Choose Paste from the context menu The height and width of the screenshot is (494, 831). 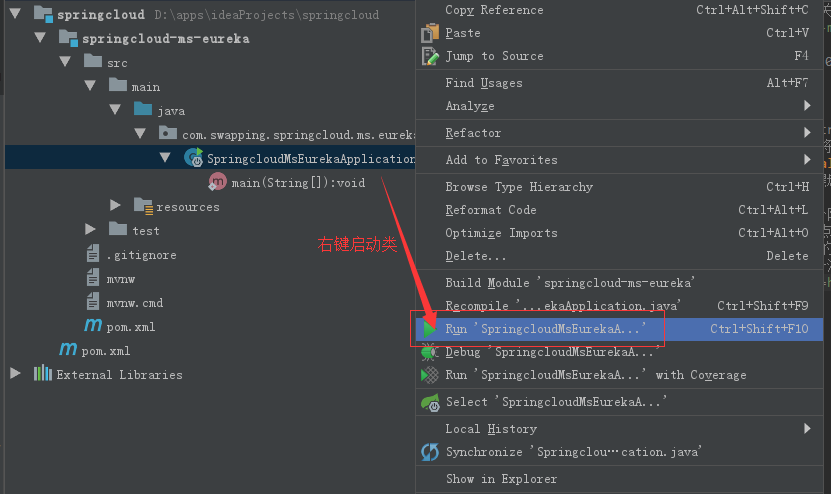point(619,33)
